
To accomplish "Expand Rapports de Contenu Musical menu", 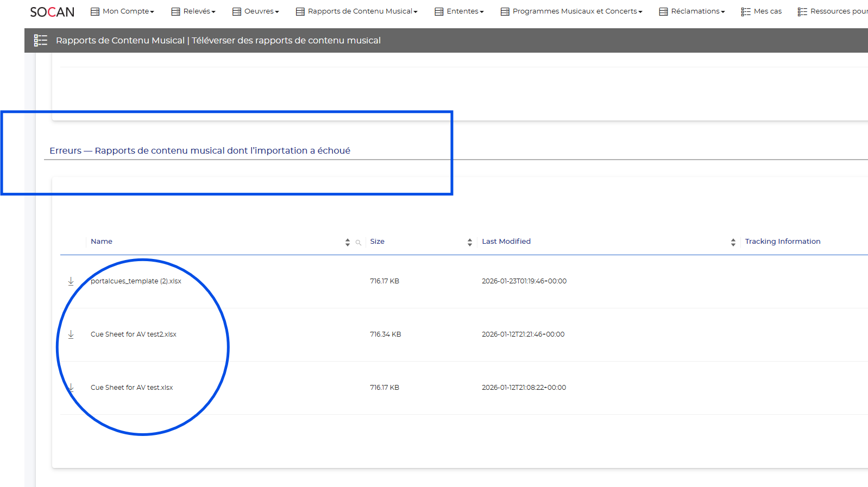I will click(x=357, y=11).
